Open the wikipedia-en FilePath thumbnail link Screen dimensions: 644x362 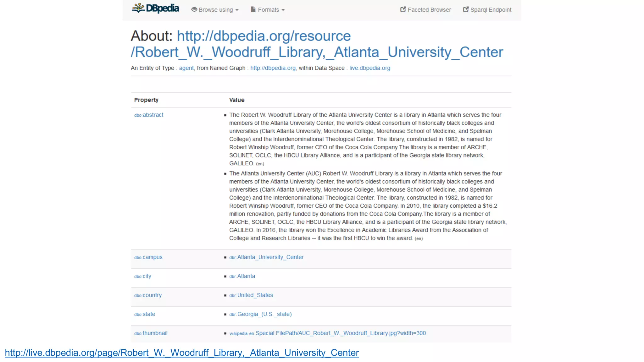click(x=327, y=333)
